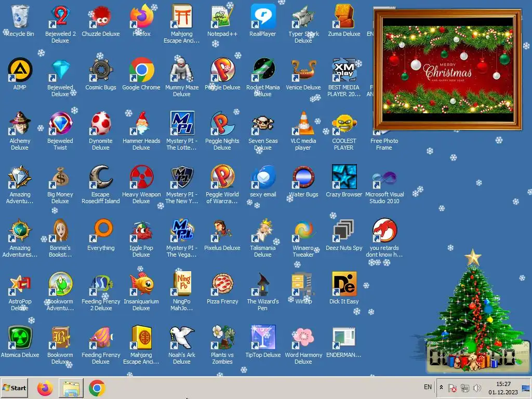The width and height of the screenshot is (532, 399).
Task: Click the XMplay BEST MEDIA PLAYER icon
Action: [x=344, y=70]
